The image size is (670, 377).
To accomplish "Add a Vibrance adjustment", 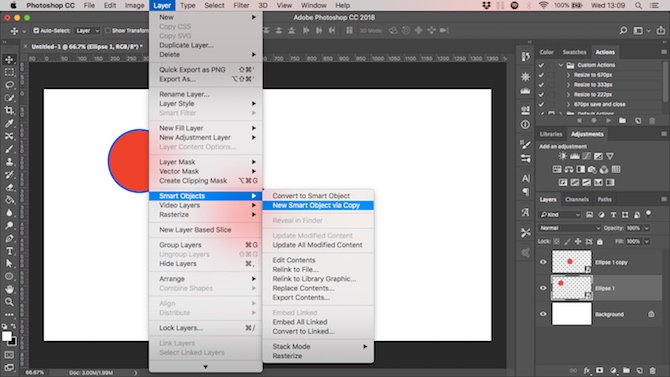I will [x=610, y=156].
